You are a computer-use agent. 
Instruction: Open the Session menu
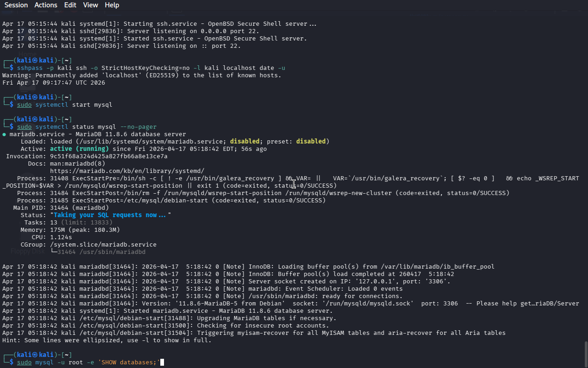16,5
